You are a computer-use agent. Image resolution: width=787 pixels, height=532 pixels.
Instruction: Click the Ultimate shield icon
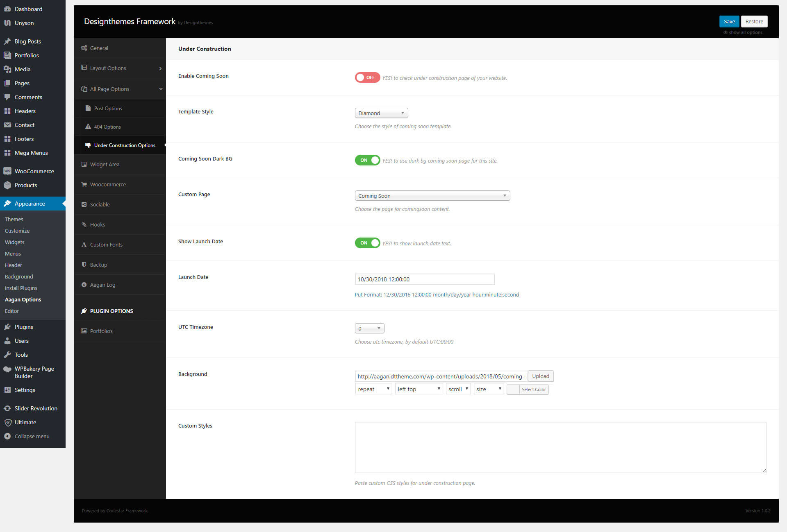click(7, 422)
